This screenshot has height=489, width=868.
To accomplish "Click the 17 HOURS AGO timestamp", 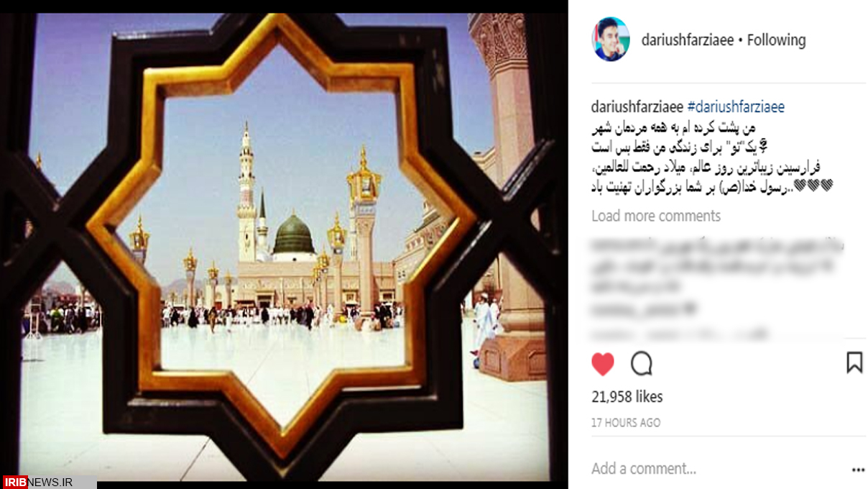I will tap(626, 423).
